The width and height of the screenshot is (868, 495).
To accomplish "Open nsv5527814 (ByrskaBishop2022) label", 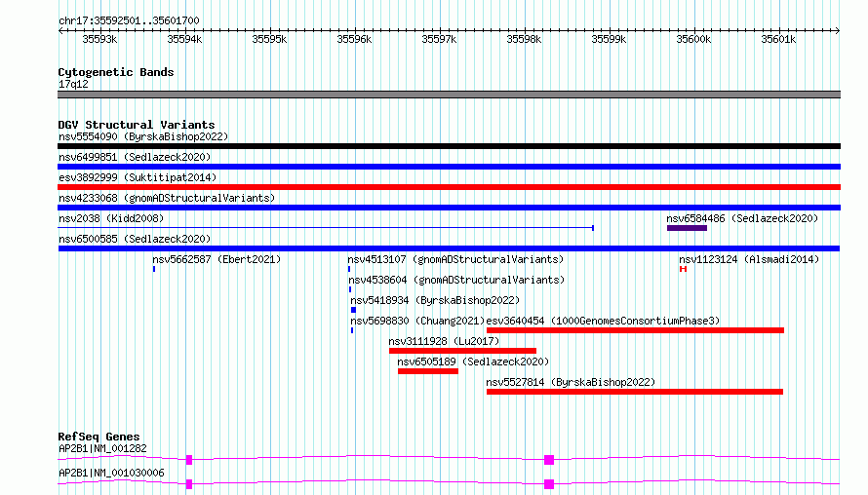I will 571,382.
